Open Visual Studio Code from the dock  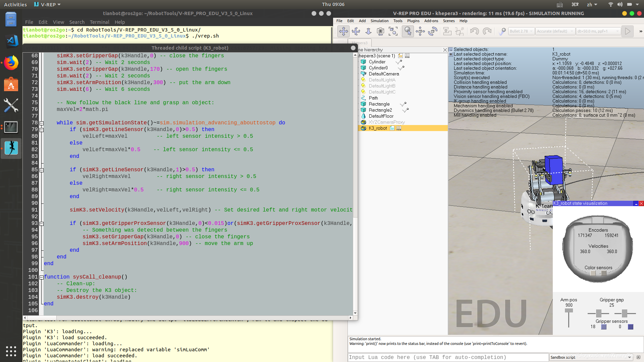point(11,41)
